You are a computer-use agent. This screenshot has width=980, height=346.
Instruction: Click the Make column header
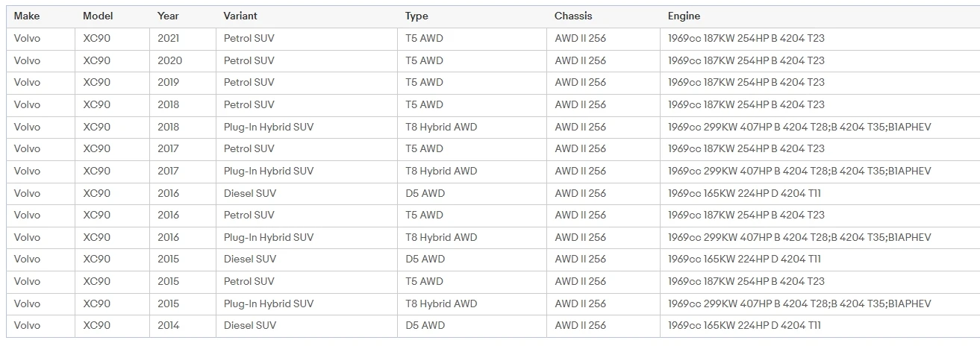27,16
